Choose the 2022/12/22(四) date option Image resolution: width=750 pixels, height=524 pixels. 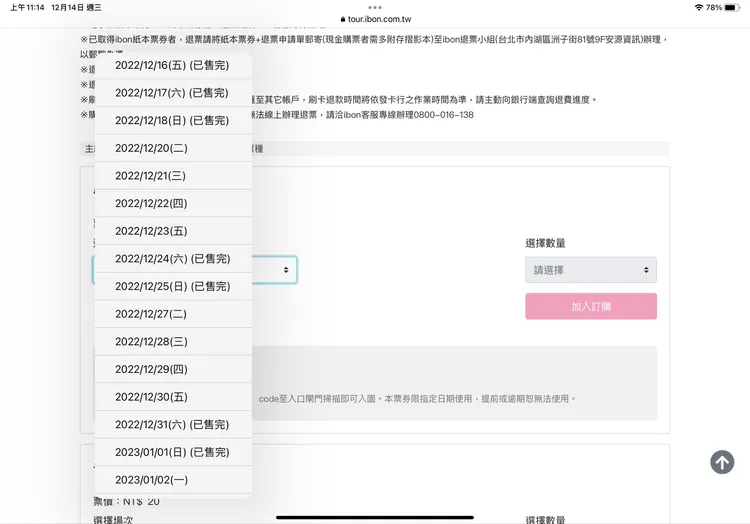pos(172,204)
